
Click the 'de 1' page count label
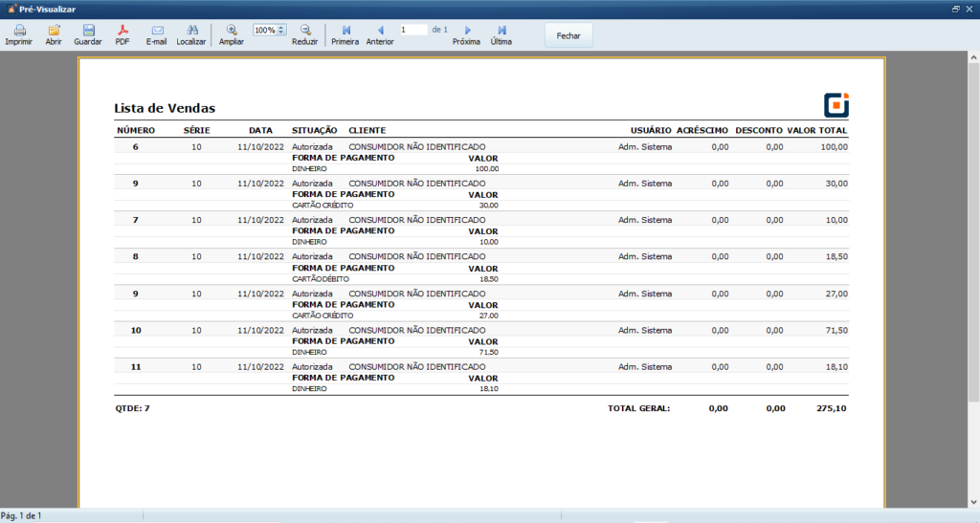point(440,30)
